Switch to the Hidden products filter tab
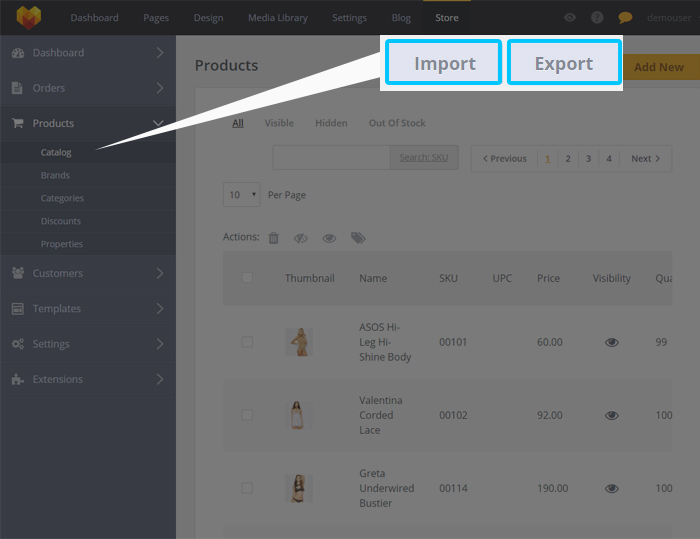Viewport: 700px width, 539px height. click(331, 123)
